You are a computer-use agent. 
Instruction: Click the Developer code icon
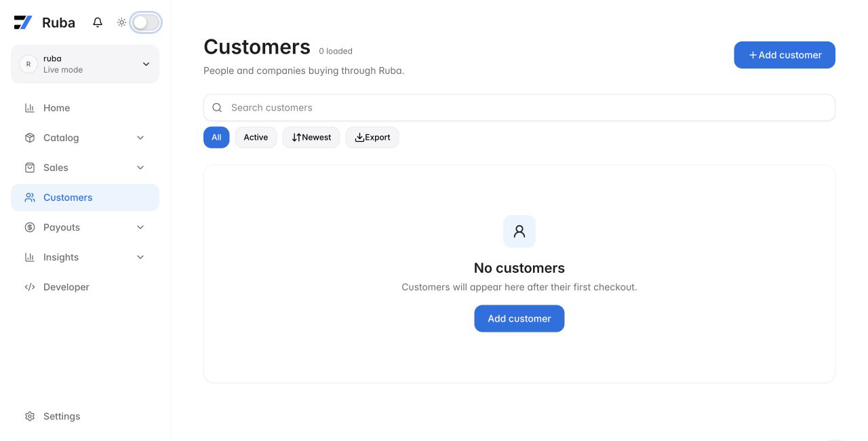point(30,287)
